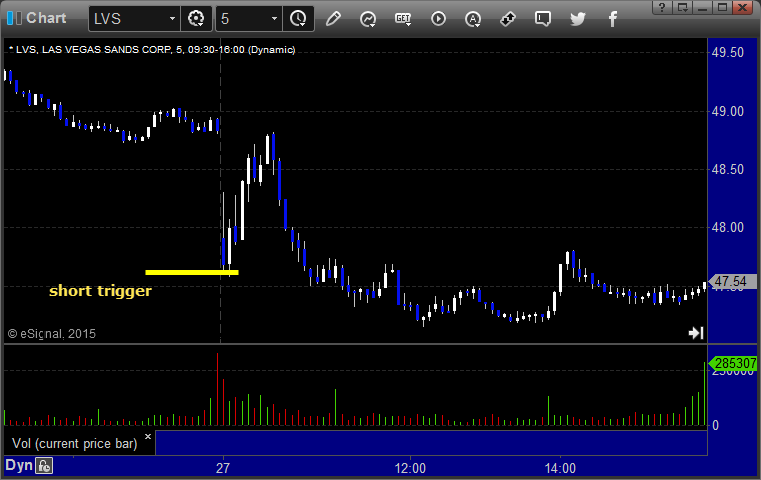Viewport: 761px width, 480px height.
Task: Select the pencil drawing tool
Action: (333, 19)
